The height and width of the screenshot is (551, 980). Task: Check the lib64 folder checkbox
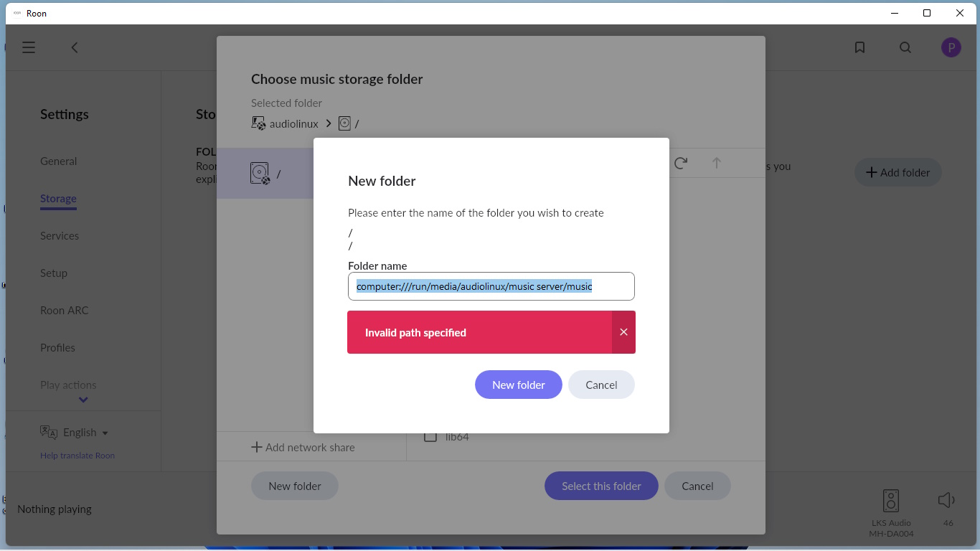pyautogui.click(x=430, y=436)
